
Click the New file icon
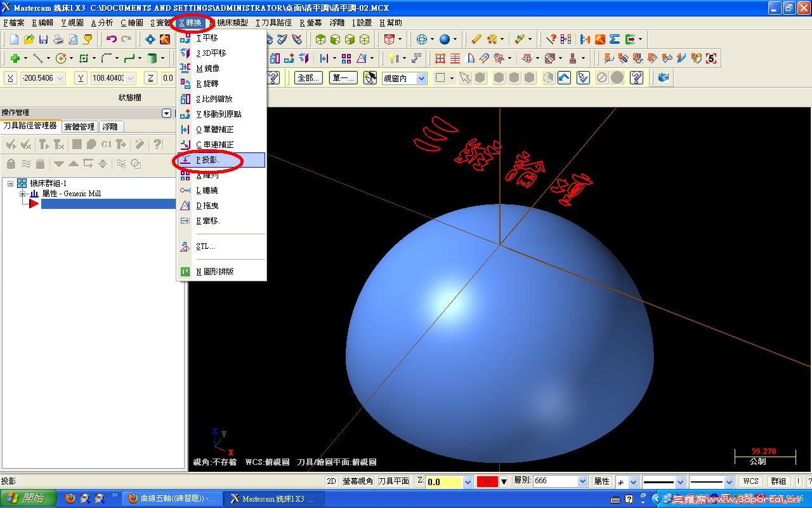15,39
